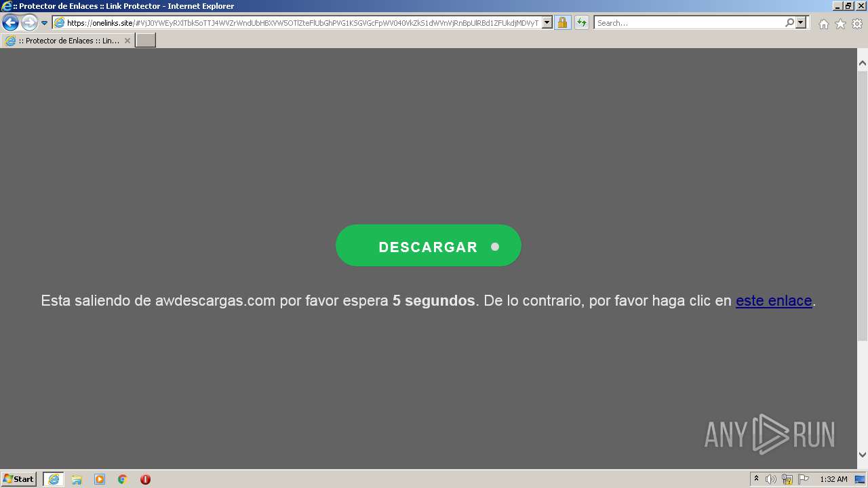The width and height of the screenshot is (868, 488).
Task: Close the Protector de Enlaces tab
Action: [127, 41]
